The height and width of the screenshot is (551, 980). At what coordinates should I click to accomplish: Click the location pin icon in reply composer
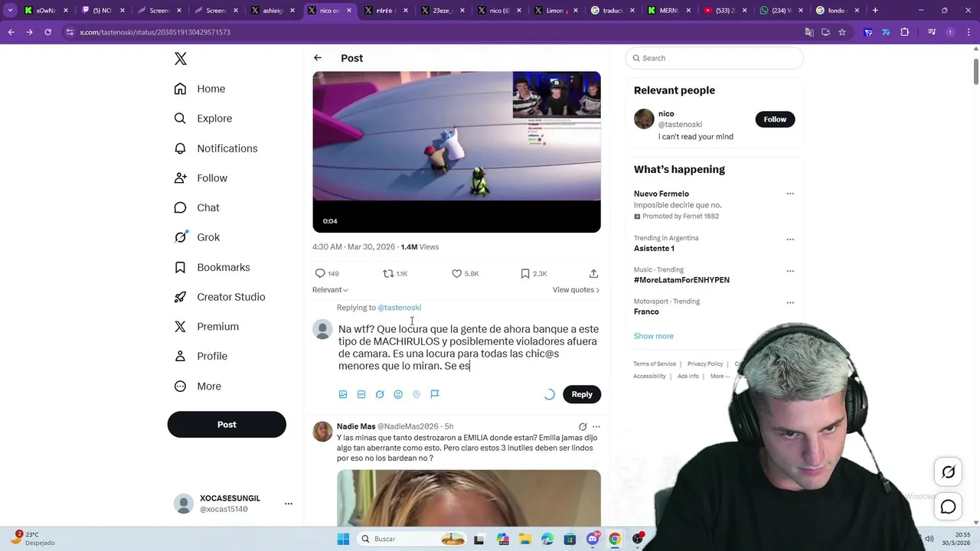416,394
